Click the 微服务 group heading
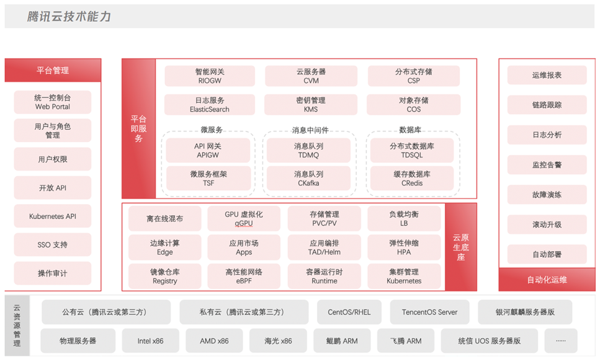This screenshot has height=364, width=600. coord(212,130)
